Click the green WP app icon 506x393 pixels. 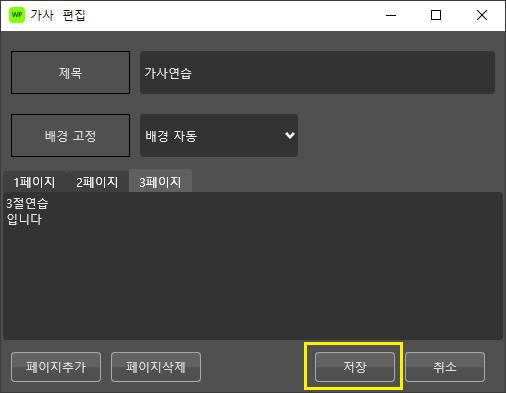click(x=17, y=15)
